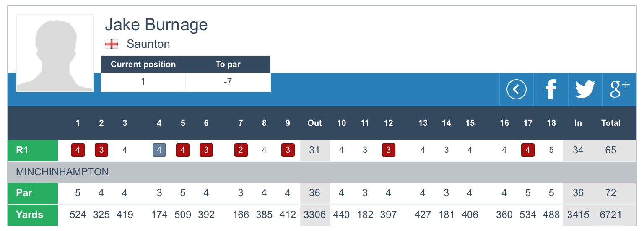Click the red score on hole 12

point(389,150)
